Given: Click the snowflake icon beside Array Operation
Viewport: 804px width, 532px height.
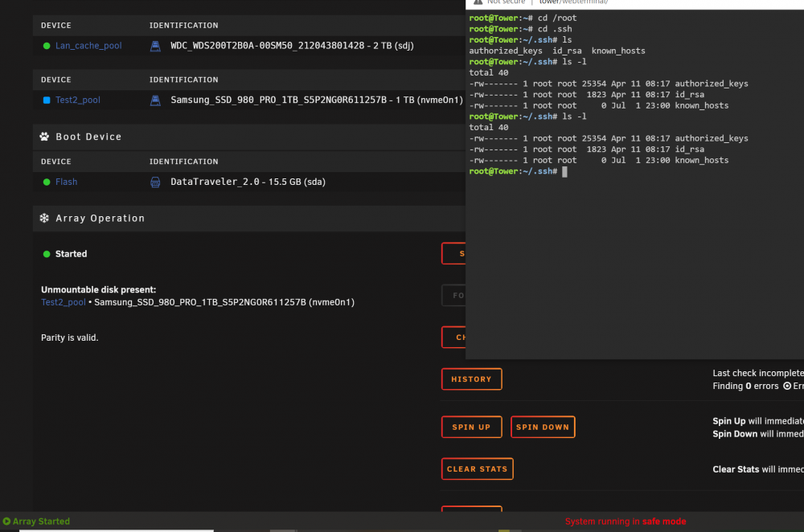Looking at the screenshot, I should [x=44, y=218].
